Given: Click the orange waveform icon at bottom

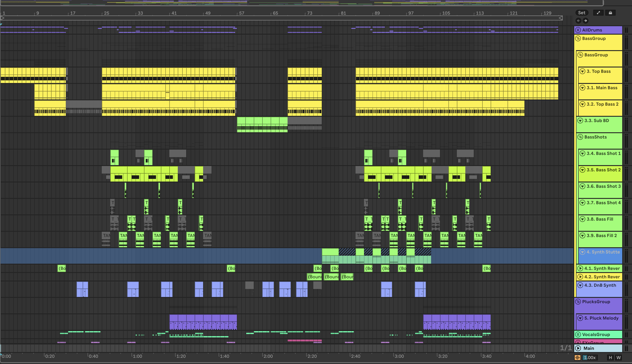Looking at the screenshot, I should (x=577, y=358).
